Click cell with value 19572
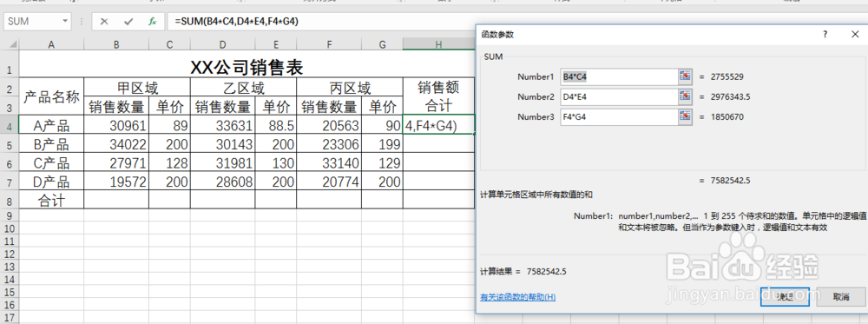 (x=116, y=181)
